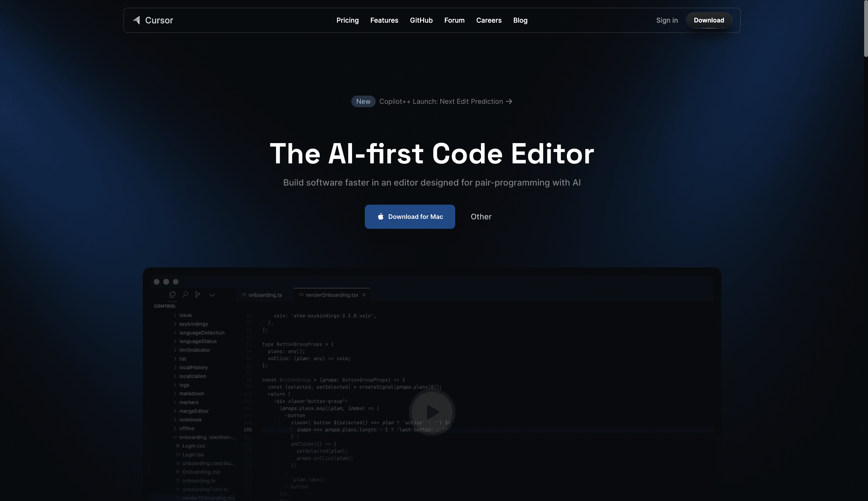Play the demo video
The image size is (868, 501).
(432, 412)
